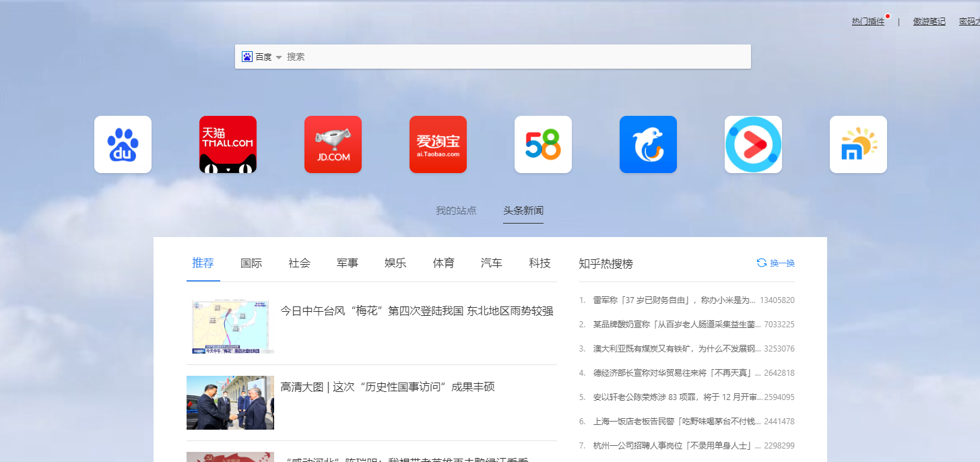Open the 台风“梅花”第四次登陆 news headline

click(417, 310)
